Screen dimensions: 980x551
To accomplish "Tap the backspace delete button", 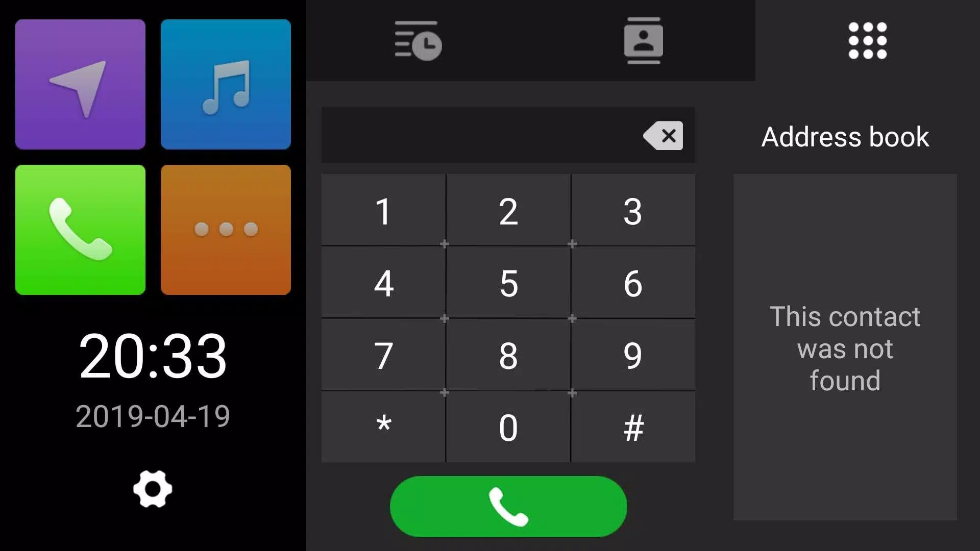I will click(x=663, y=135).
